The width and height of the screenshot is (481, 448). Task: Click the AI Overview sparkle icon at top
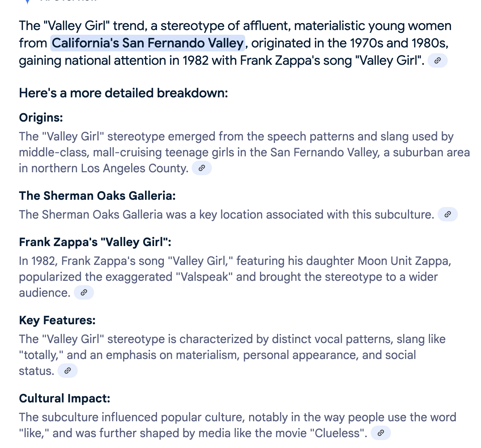tap(27, 1)
